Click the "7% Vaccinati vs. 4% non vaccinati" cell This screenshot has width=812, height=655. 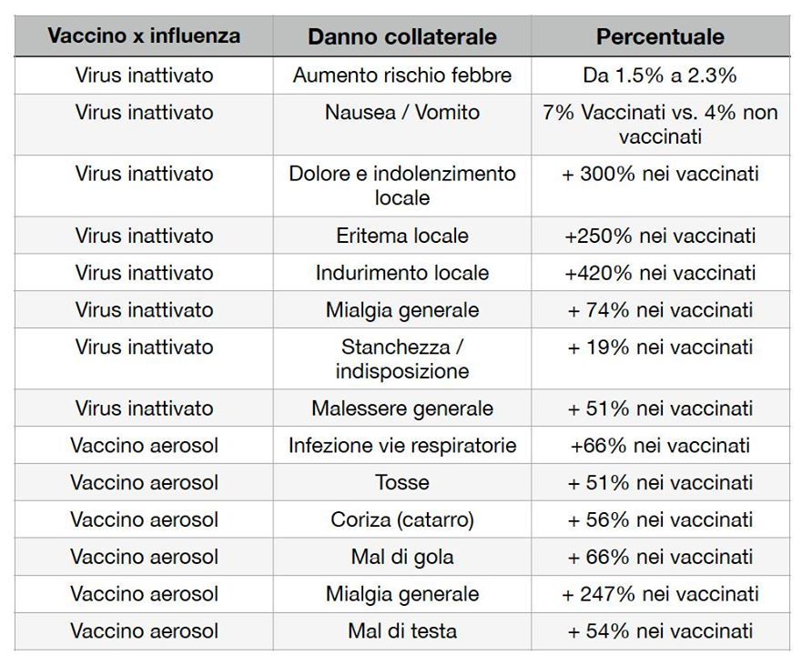[x=660, y=125]
